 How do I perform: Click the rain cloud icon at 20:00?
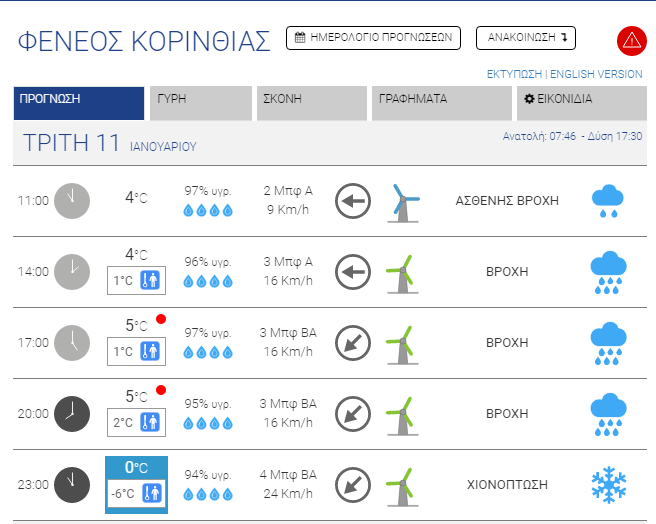(607, 414)
